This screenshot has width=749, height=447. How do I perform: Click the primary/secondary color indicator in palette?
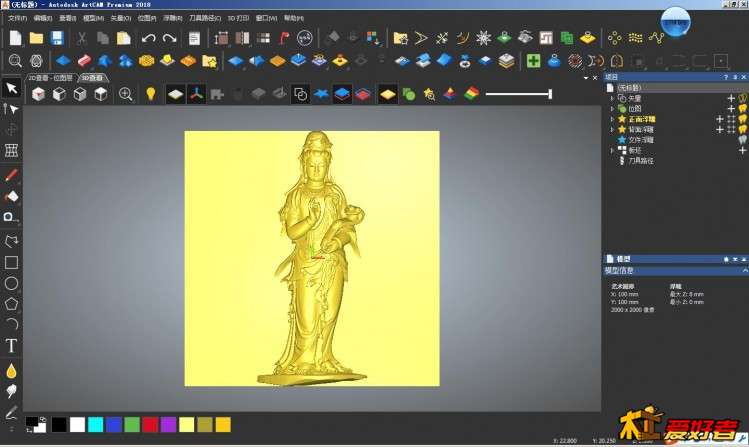click(36, 424)
